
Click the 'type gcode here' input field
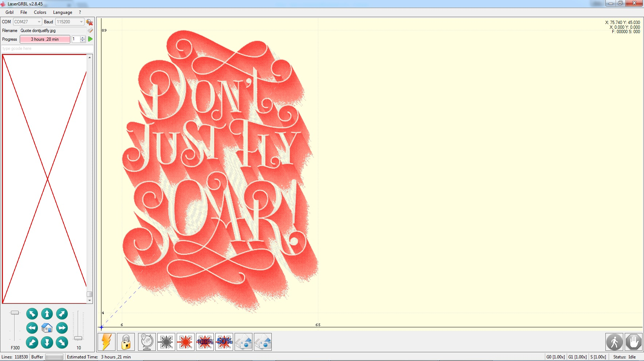pos(47,48)
